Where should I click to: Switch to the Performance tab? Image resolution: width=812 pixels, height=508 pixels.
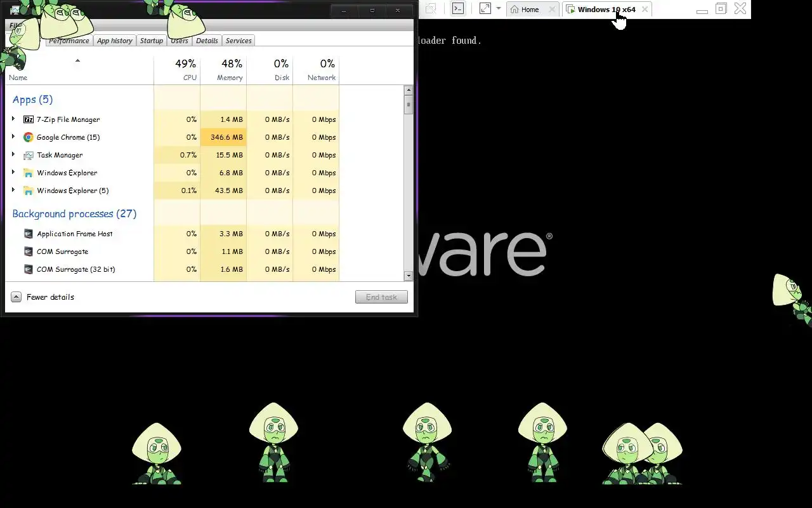point(69,41)
